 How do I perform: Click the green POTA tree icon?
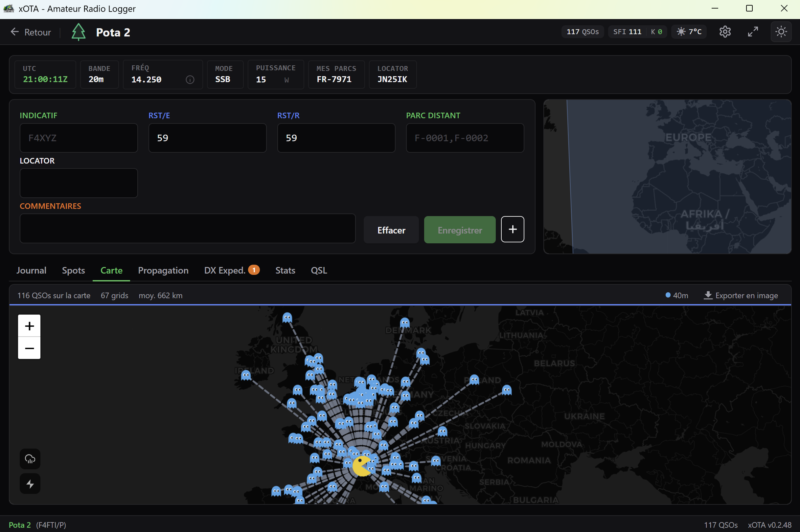coord(79,32)
